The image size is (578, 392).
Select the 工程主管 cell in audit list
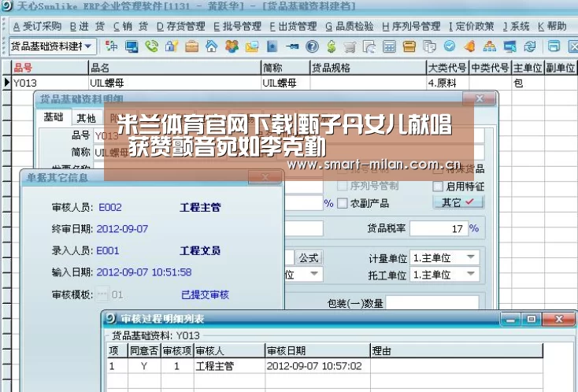tap(229, 366)
